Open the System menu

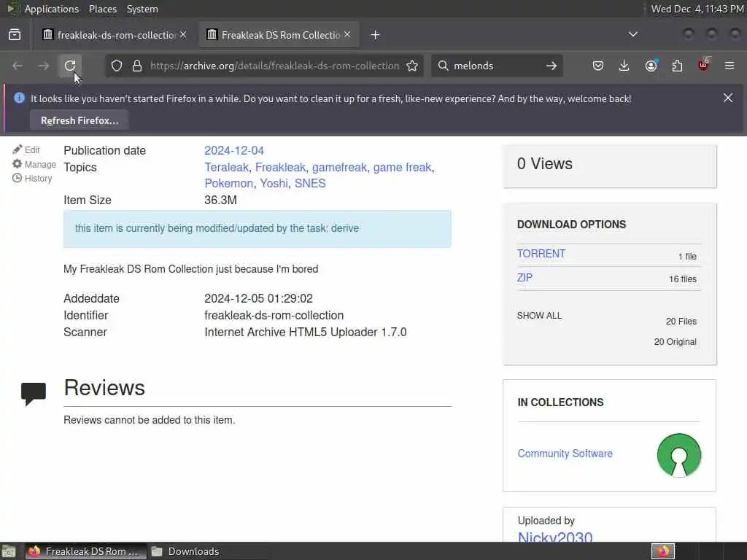142,9
